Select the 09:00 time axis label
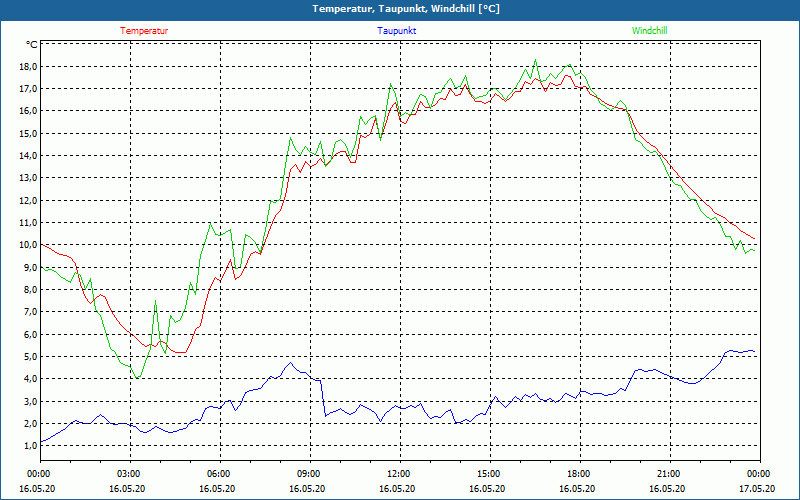 point(309,473)
